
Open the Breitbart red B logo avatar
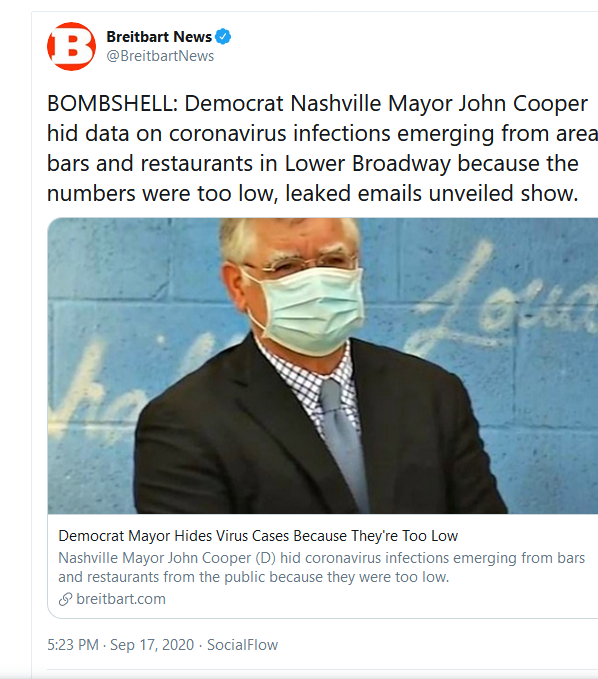pos(71,46)
